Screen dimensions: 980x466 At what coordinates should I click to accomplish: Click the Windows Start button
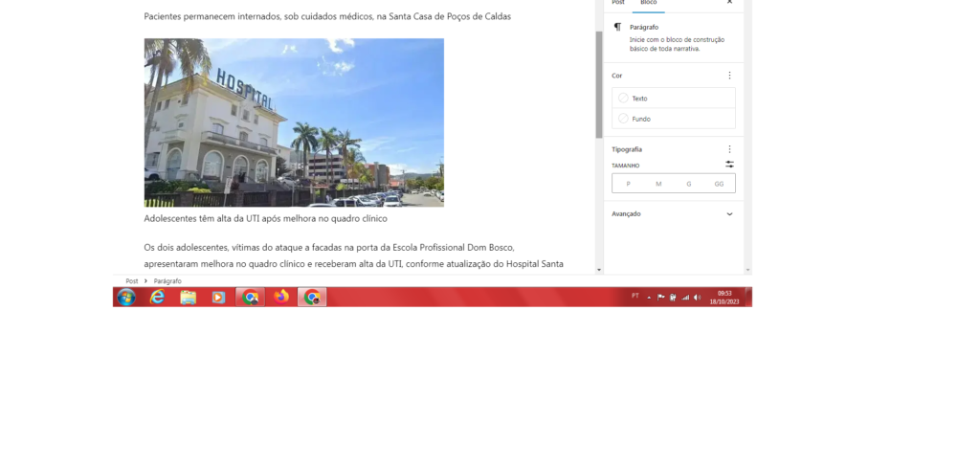pos(126,298)
